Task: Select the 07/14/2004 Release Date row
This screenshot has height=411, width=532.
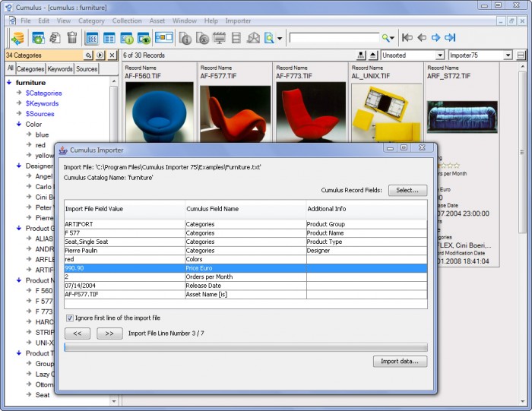Action: (x=245, y=286)
